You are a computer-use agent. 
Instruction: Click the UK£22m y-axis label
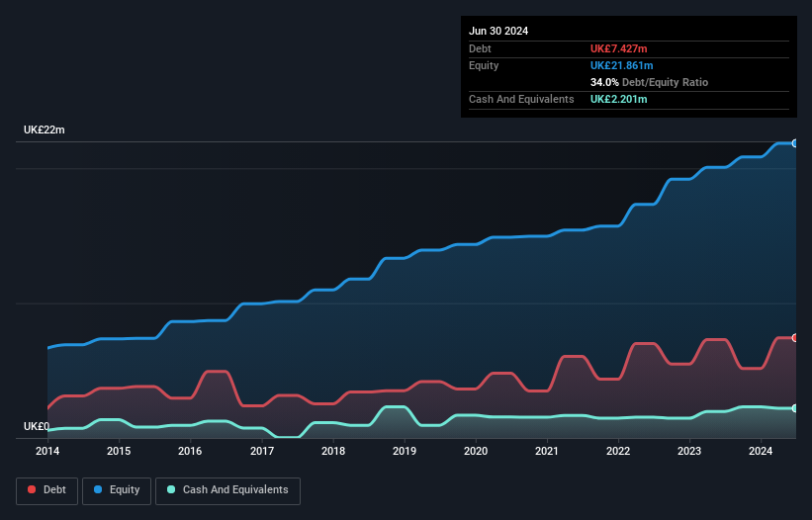[x=45, y=130]
